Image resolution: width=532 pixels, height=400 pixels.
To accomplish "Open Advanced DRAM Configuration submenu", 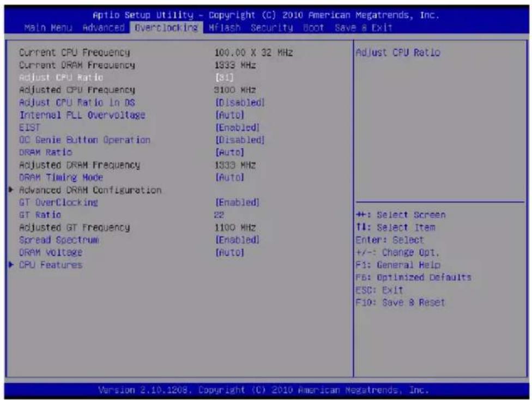I will click(90, 190).
